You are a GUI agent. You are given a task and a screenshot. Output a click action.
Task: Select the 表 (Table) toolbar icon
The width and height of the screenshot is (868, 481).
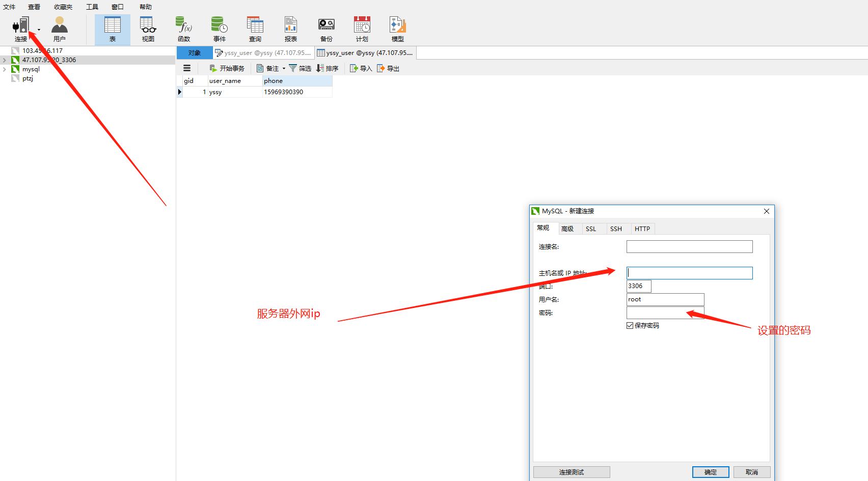point(113,29)
